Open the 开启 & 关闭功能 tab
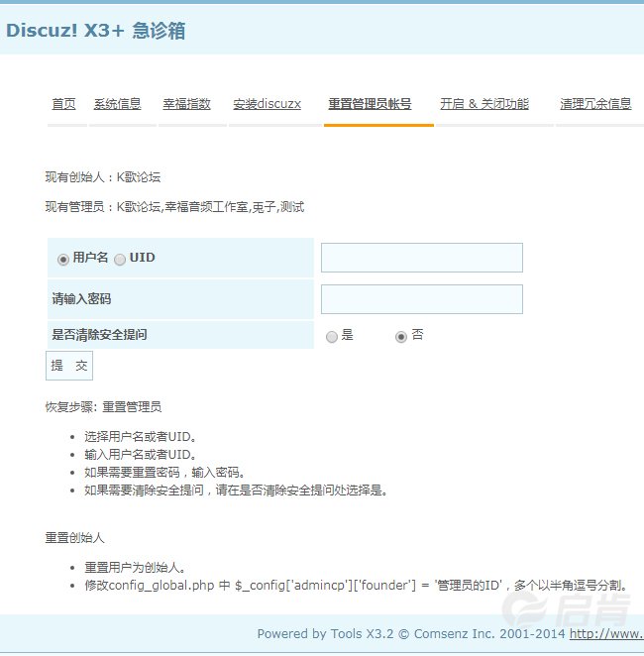Image resolution: width=644 pixels, height=656 pixels. (x=484, y=104)
